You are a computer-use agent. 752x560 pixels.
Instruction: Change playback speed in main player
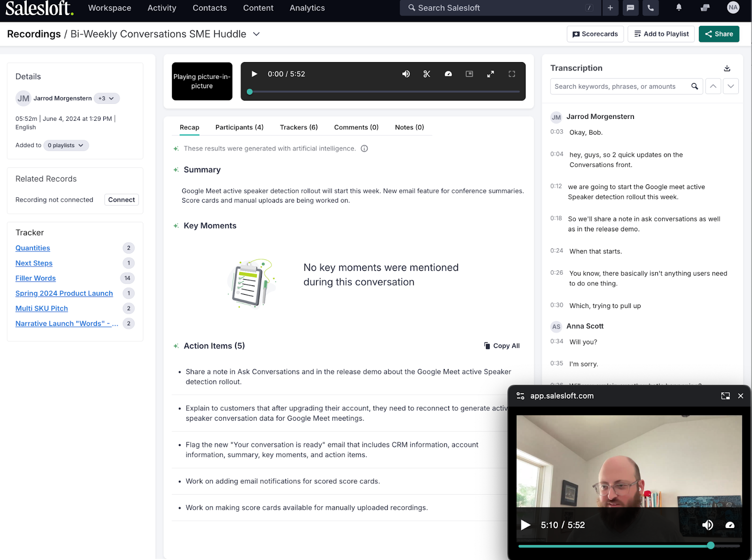[x=448, y=74]
